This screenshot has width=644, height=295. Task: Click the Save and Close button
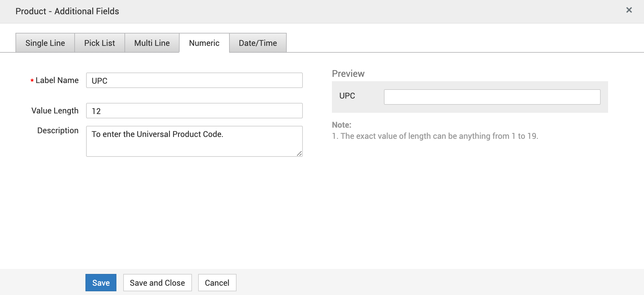[x=157, y=283]
